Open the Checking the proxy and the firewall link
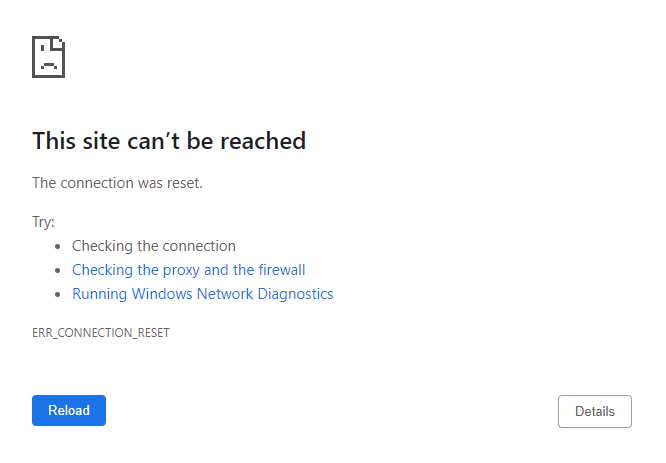Viewport: 666px width, 463px height. [189, 270]
